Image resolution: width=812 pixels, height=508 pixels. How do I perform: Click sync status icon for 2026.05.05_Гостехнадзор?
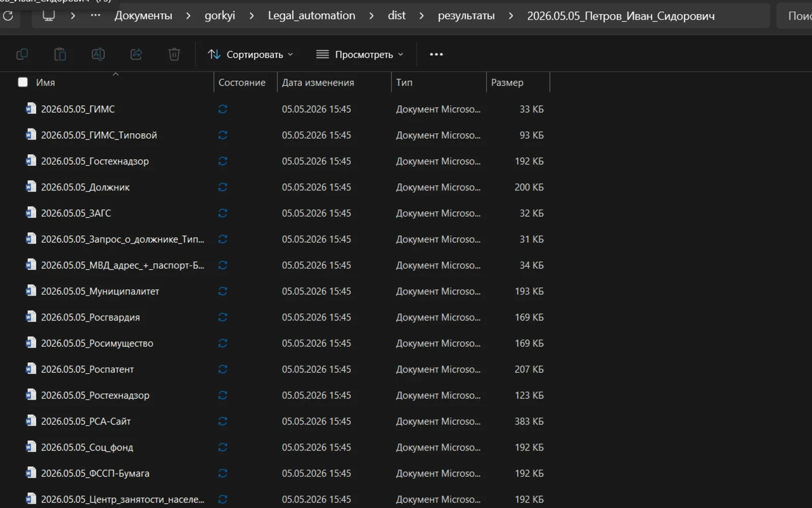223,161
